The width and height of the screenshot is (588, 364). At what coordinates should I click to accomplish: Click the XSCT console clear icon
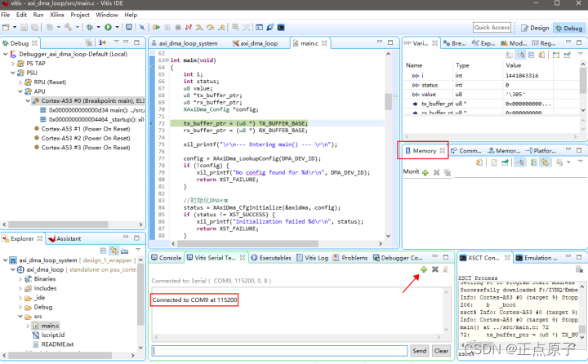point(579,269)
